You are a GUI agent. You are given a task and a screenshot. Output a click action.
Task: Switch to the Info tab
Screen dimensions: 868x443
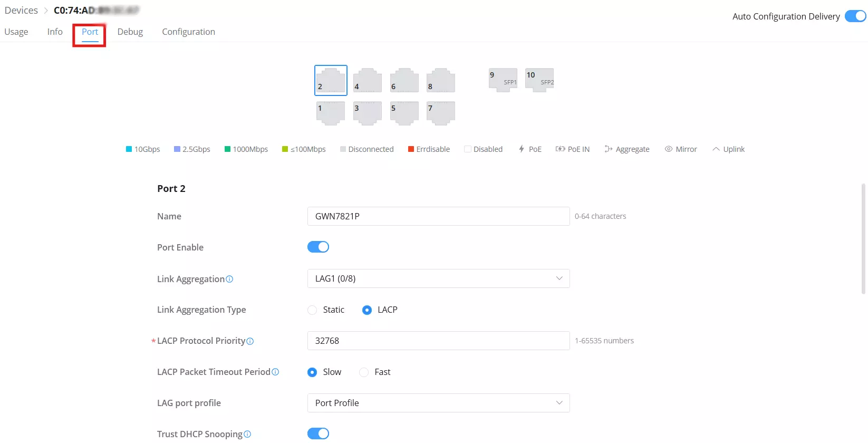55,32
